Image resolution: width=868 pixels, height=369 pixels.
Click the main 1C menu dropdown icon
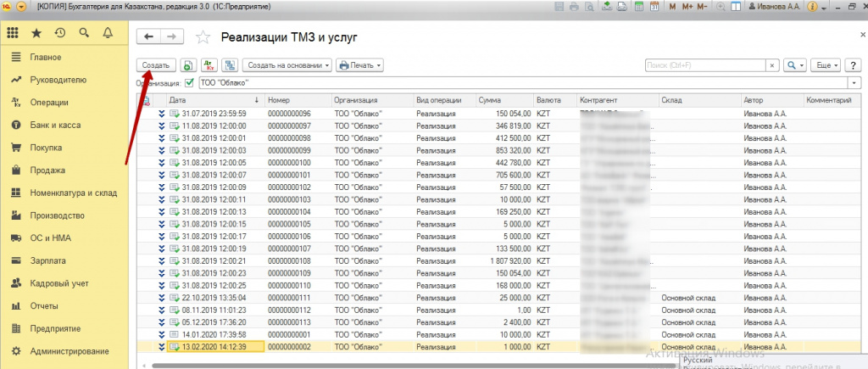click(x=21, y=7)
